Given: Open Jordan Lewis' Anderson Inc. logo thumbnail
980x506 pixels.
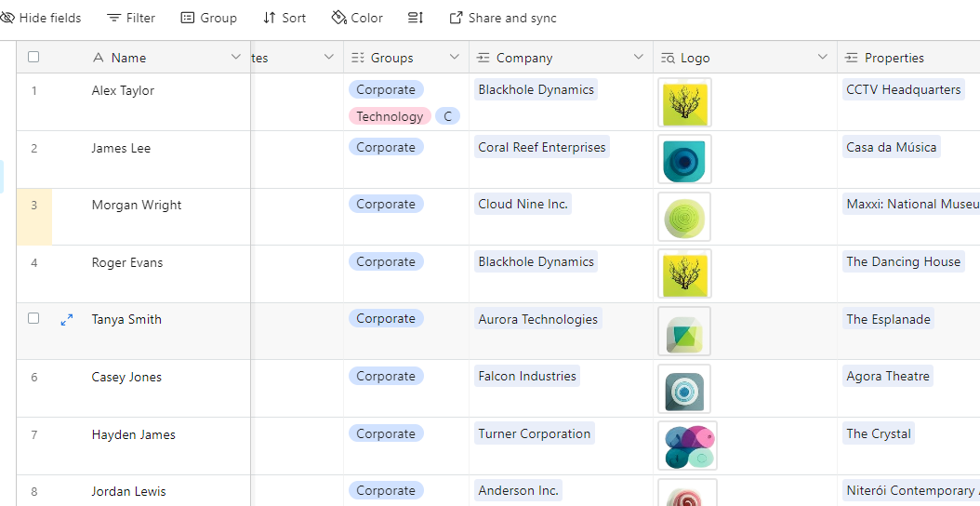Looking at the screenshot, I should pyautogui.click(x=687, y=492).
